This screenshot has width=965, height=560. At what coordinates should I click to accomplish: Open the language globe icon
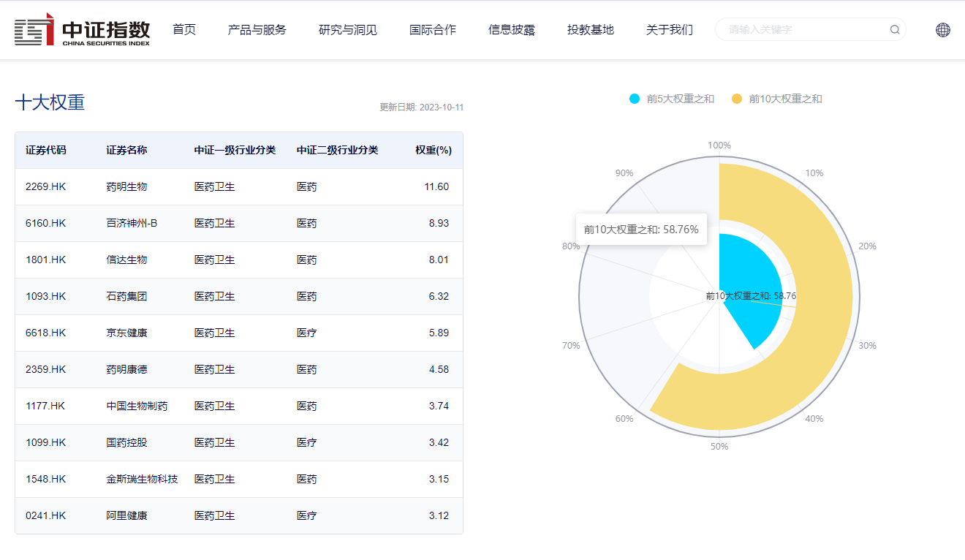coord(943,30)
